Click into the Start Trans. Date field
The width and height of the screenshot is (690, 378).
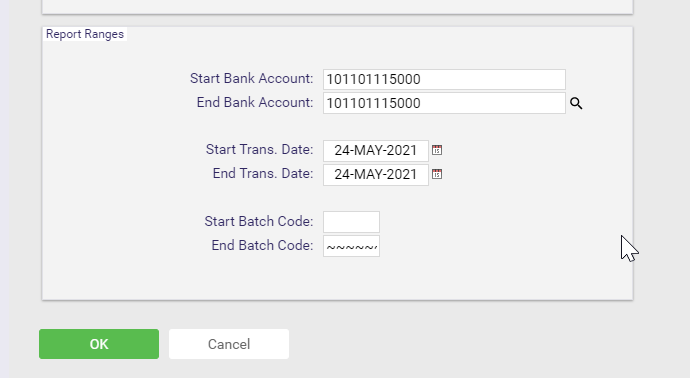coord(376,150)
